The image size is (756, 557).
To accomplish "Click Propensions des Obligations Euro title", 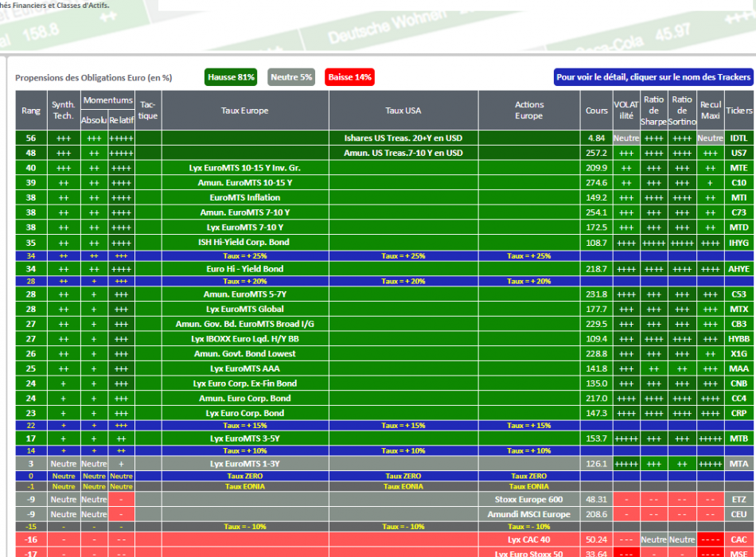I will click(x=94, y=78).
